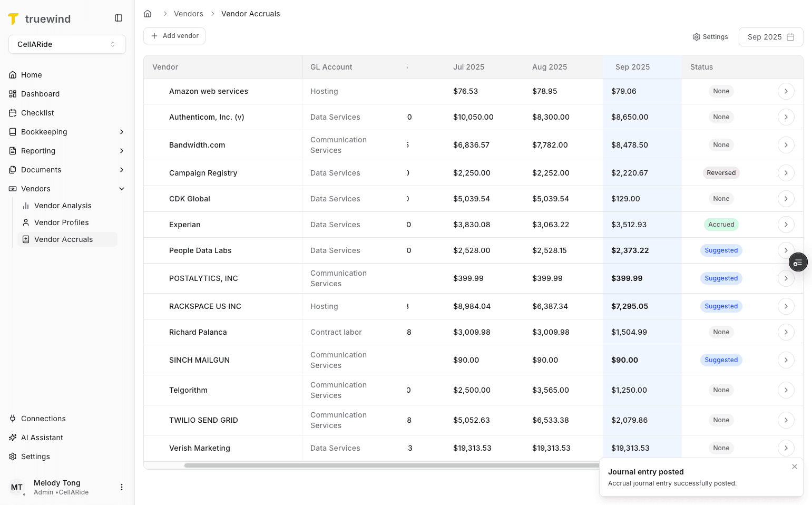Click Jul 2025 amount $10,050.00 for Authenticom

tap(473, 117)
